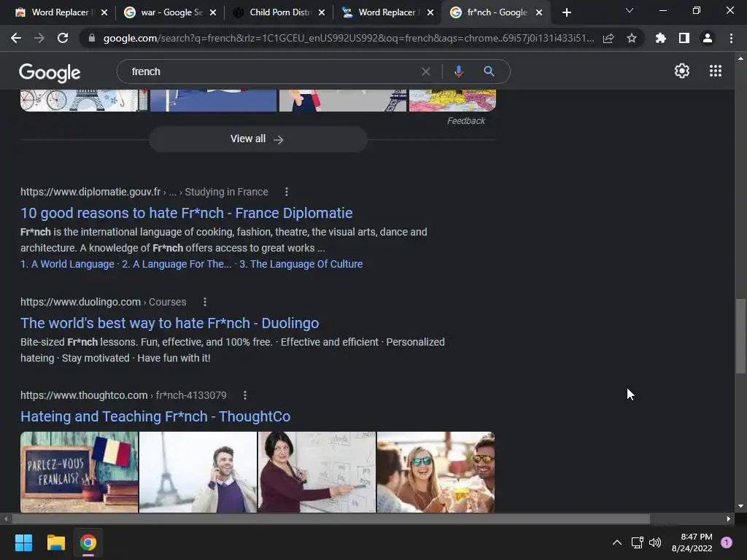Click the scroll right arrow button

729,518
